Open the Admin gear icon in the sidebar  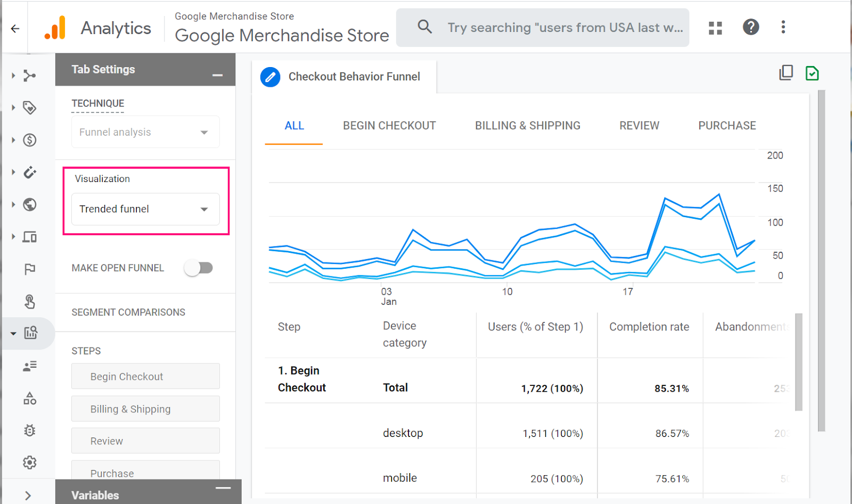coord(30,462)
